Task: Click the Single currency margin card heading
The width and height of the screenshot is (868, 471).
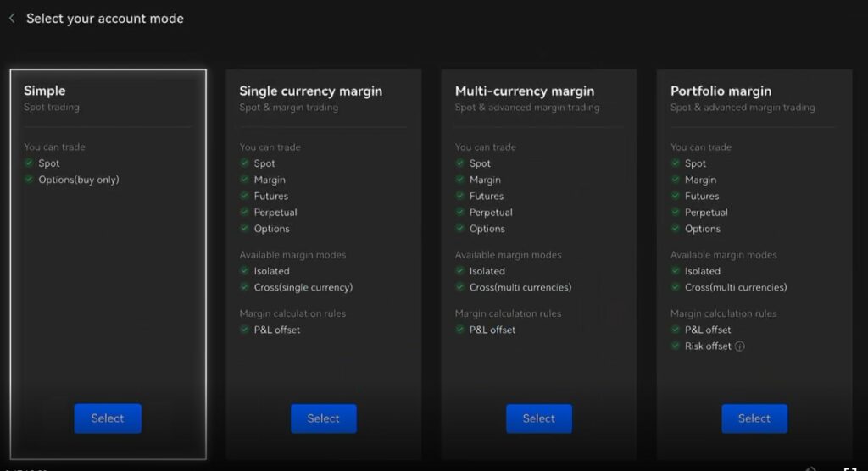Action: click(310, 91)
